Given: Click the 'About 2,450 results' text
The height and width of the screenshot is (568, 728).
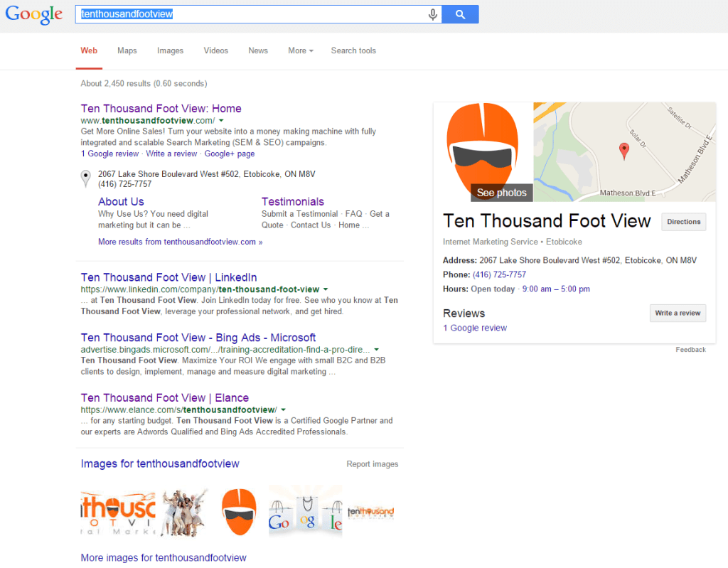Looking at the screenshot, I should coord(144,84).
